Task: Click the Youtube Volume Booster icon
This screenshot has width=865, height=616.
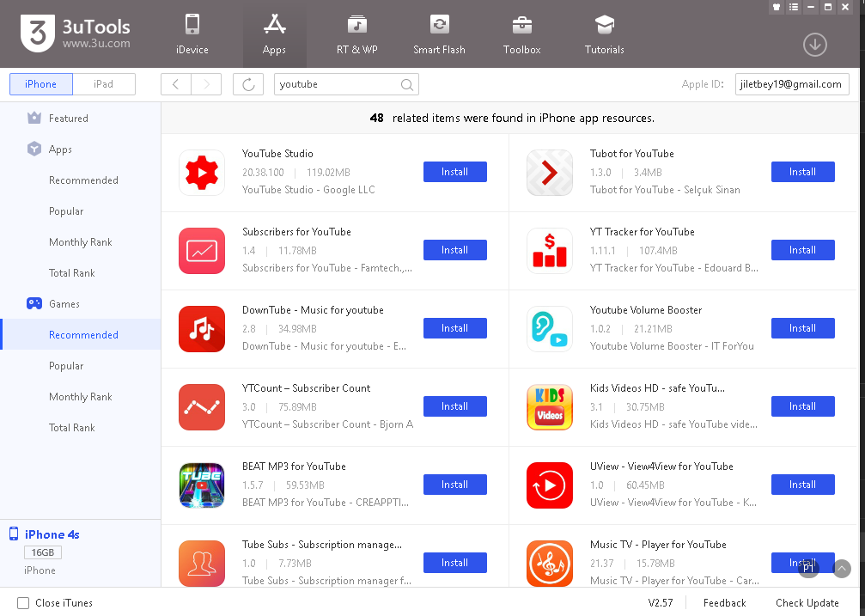Action: tap(550, 329)
